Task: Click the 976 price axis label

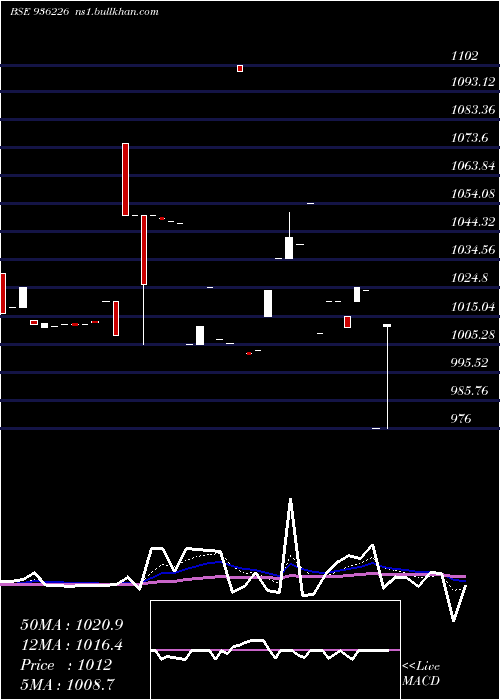Action: point(461,419)
